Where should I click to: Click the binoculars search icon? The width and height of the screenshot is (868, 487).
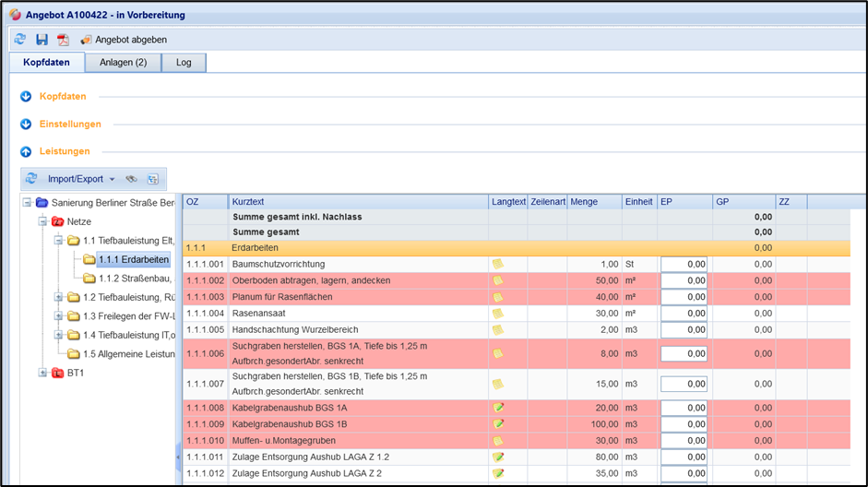(x=132, y=179)
